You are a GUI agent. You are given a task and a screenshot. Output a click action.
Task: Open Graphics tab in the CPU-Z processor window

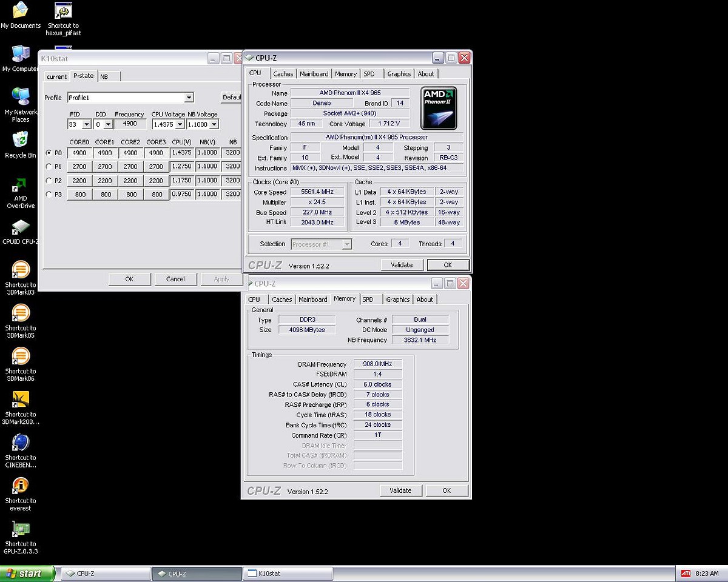click(x=399, y=74)
